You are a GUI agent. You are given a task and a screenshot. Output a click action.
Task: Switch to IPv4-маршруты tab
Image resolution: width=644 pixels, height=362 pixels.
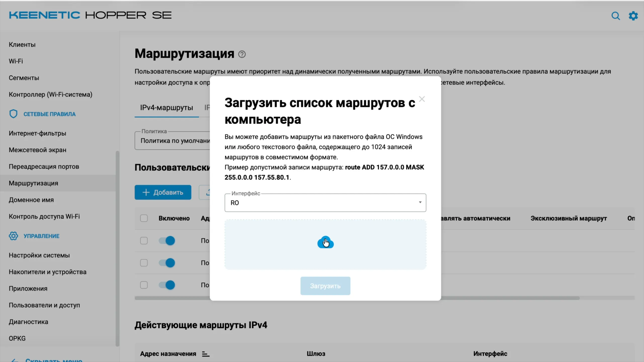[167, 108]
